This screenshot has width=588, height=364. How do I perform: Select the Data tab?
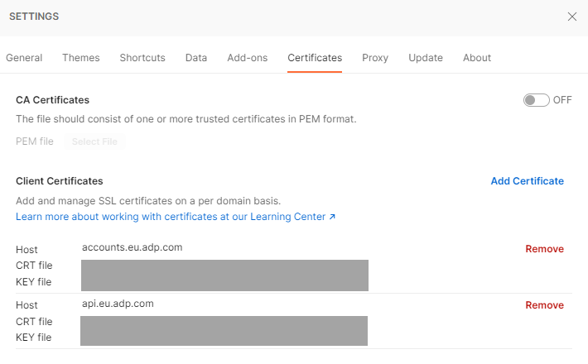point(196,58)
